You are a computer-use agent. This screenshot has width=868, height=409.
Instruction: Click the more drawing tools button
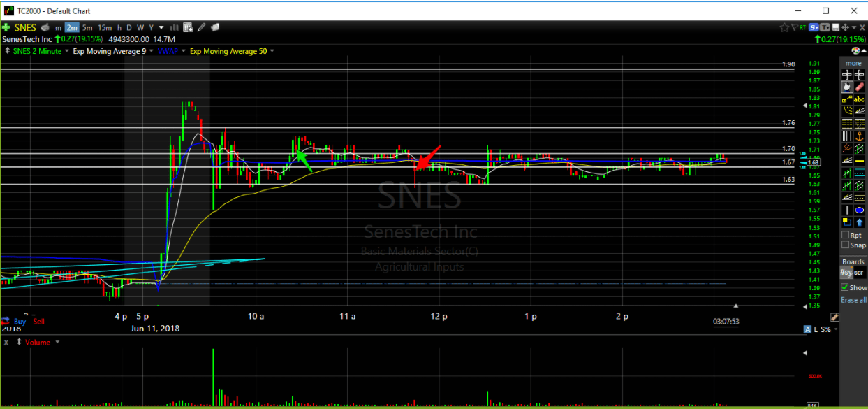pyautogui.click(x=853, y=63)
